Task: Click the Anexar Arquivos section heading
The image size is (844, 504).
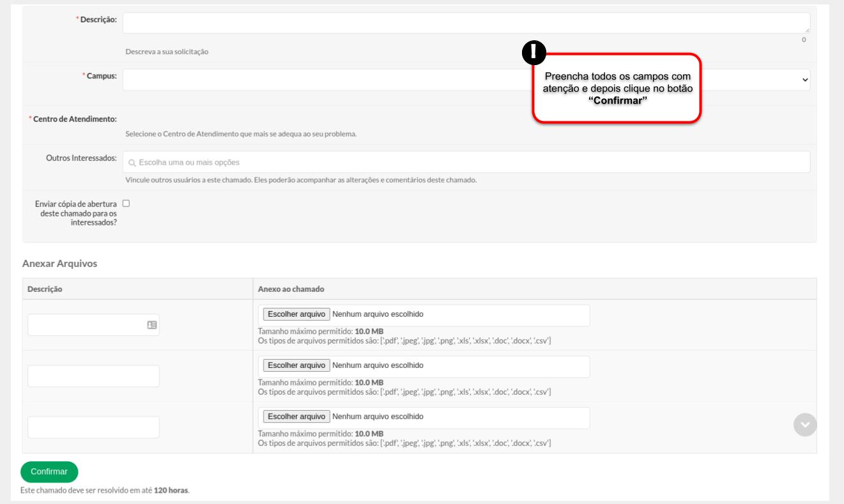Action: point(59,264)
